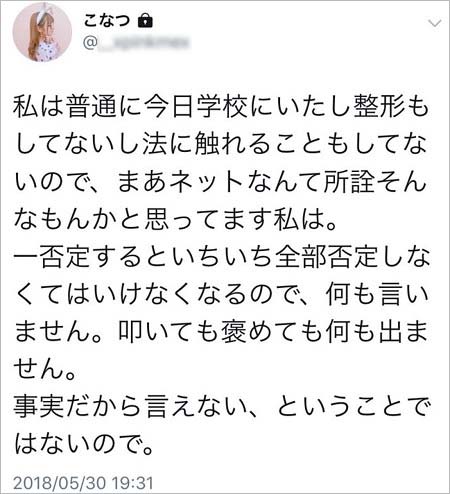Image resolution: width=450 pixels, height=494 pixels.
Task: Click 事実だから at ninth line start
Action: click(77, 407)
